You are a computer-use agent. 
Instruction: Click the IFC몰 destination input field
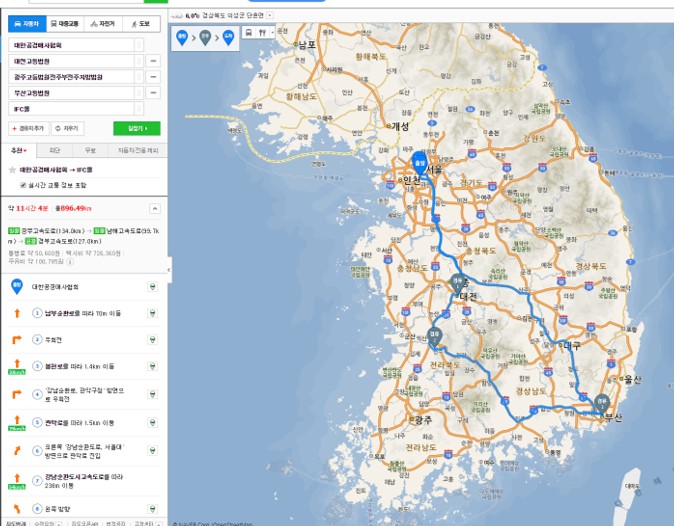tap(72, 107)
